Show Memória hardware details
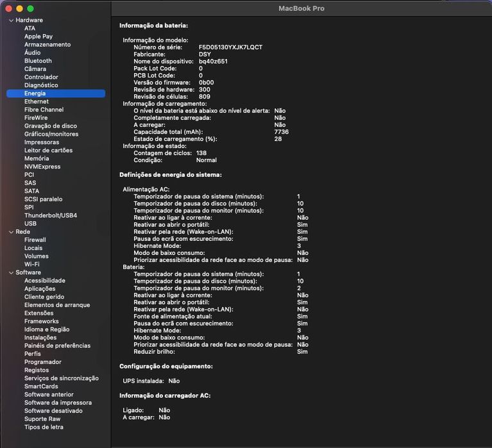 [37, 158]
